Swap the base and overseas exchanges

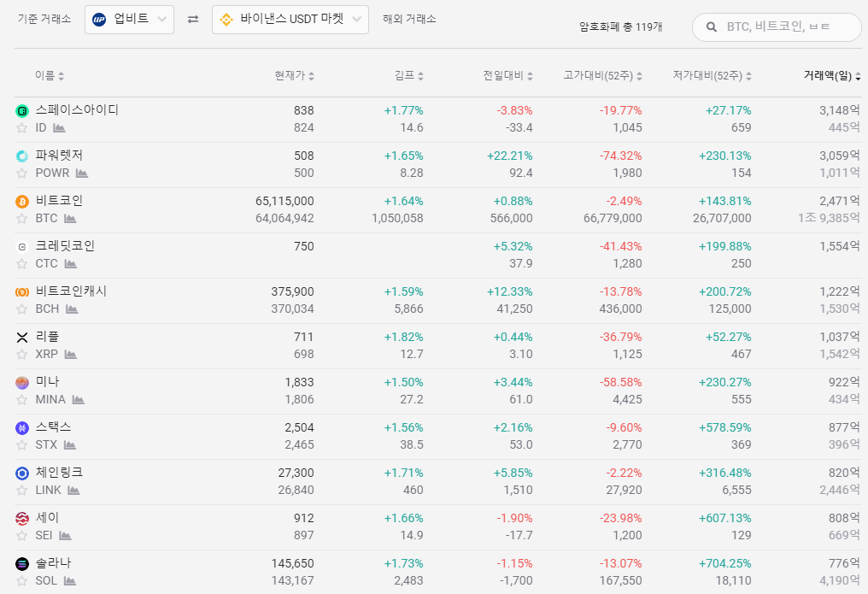pos(192,20)
